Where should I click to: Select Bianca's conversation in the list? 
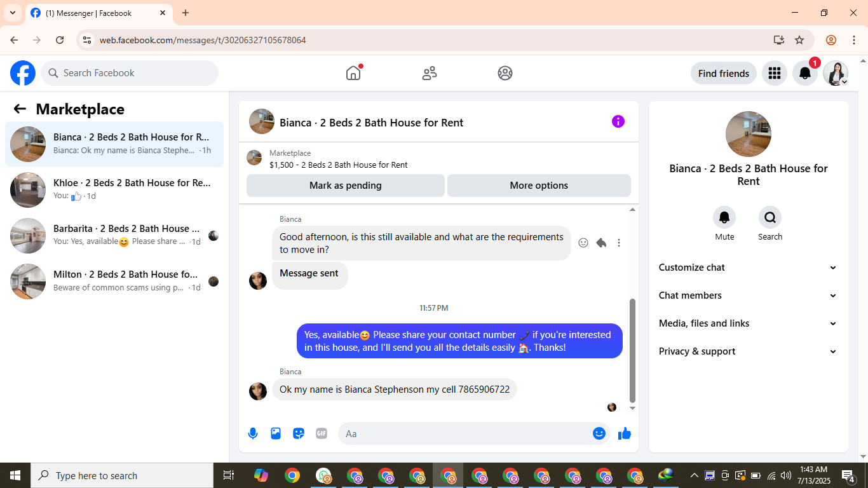point(114,144)
